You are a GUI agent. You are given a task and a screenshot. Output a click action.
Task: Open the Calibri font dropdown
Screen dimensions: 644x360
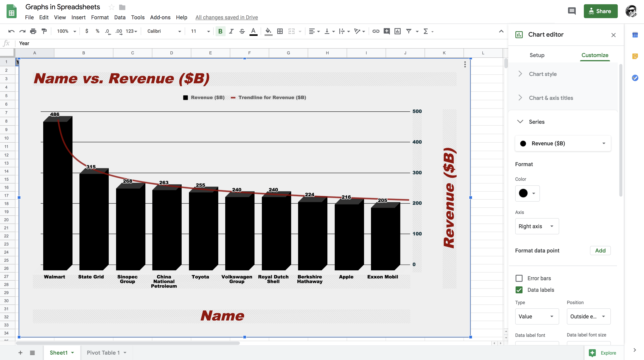click(x=164, y=31)
